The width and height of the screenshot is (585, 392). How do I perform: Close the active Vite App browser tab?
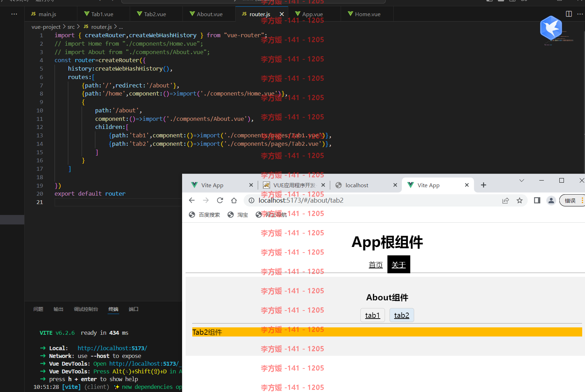point(467,185)
